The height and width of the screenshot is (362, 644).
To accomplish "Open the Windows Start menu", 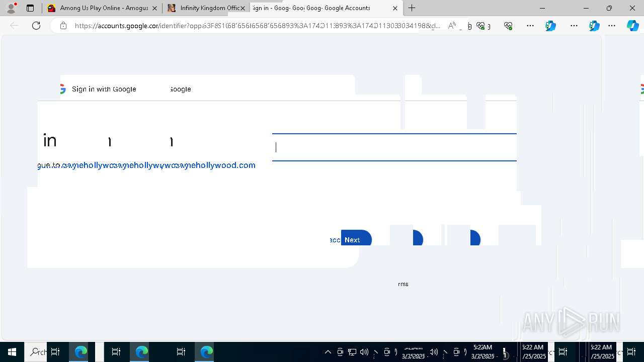I will pyautogui.click(x=12, y=352).
